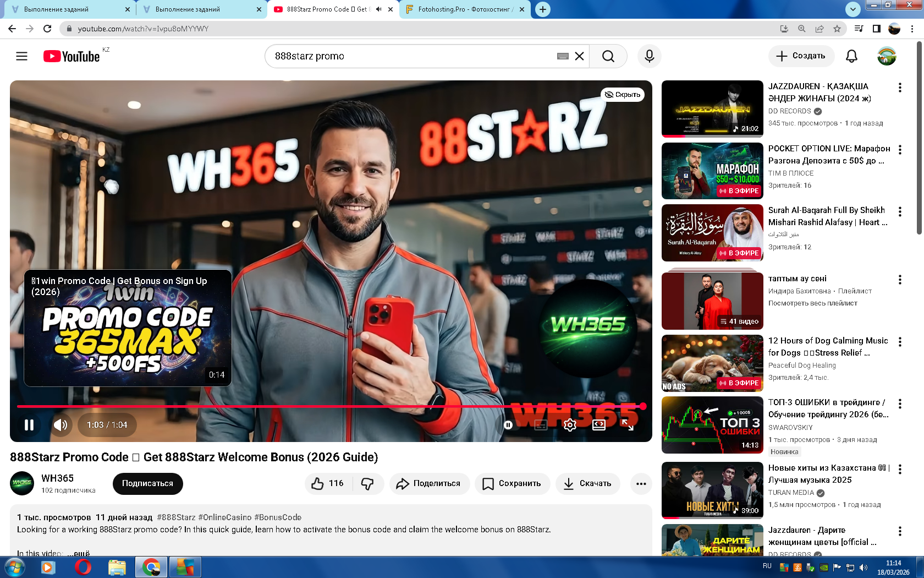Image resolution: width=924 pixels, height=578 pixels.
Task: Open the JAZZDAUREN video thumbnail
Action: (712, 108)
